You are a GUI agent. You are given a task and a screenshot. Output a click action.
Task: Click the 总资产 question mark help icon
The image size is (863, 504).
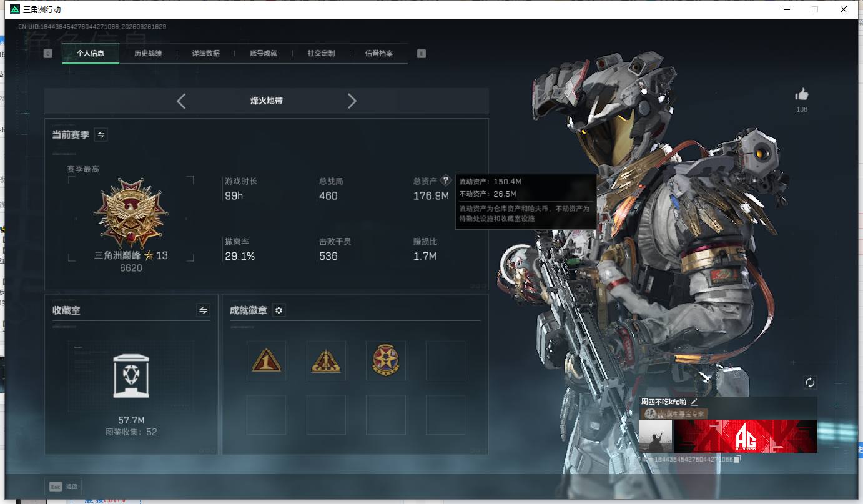[x=445, y=180]
